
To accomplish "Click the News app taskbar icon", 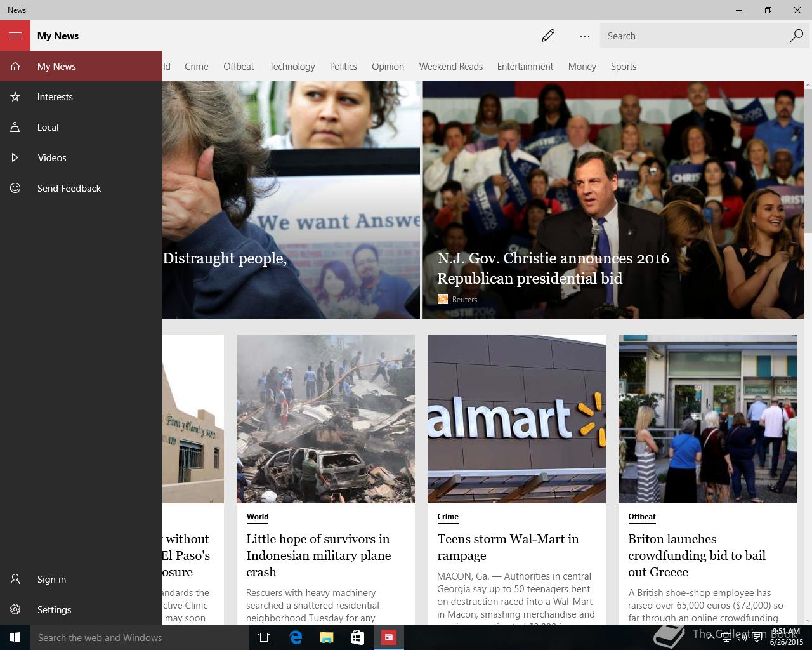I will coord(389,637).
